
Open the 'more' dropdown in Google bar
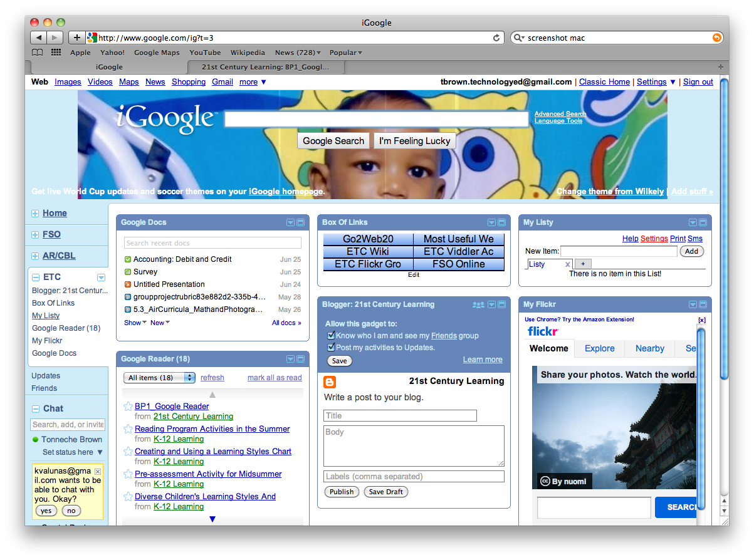253,82
